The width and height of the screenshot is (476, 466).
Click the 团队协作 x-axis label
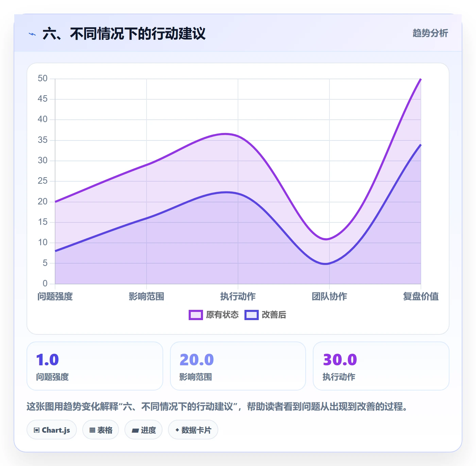click(x=329, y=297)
